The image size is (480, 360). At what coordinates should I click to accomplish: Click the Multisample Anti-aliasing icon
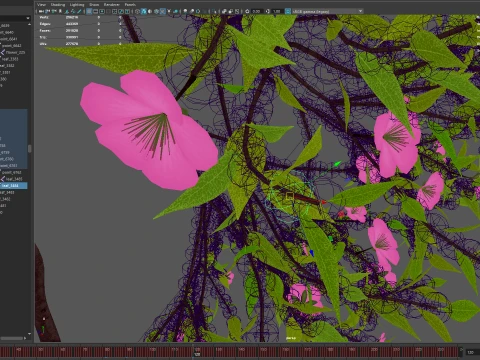[198, 11]
